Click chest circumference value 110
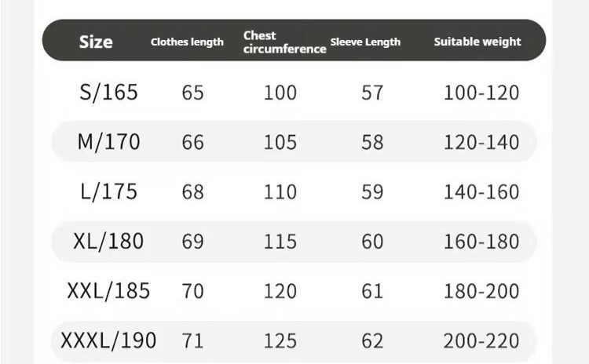This screenshot has height=364, width=589. [x=280, y=191]
